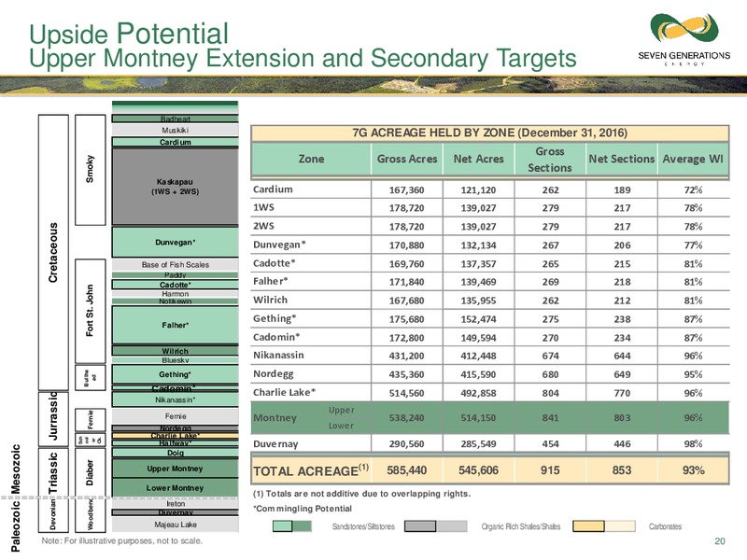The width and height of the screenshot is (747, 560).
Task: Click the 'Majeau Lake' layer in column
Action: pos(175,525)
